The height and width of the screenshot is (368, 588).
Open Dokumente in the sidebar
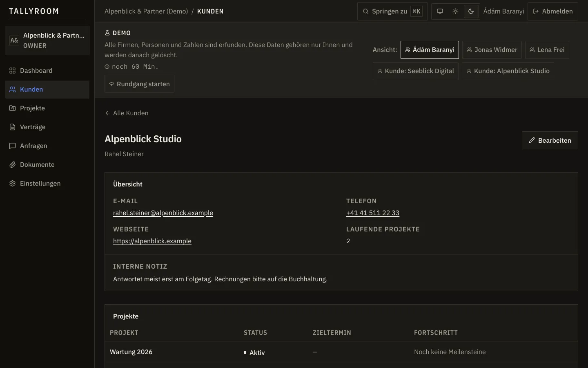47,165
